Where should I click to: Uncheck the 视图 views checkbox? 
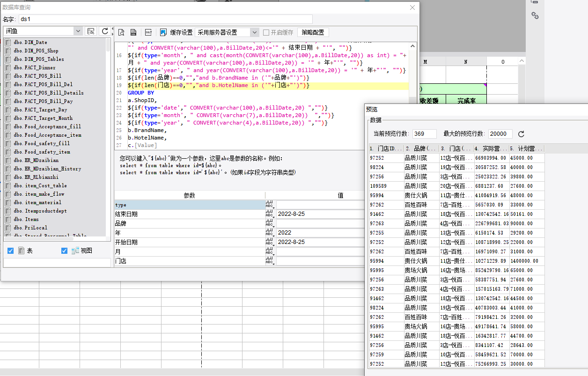[65, 251]
